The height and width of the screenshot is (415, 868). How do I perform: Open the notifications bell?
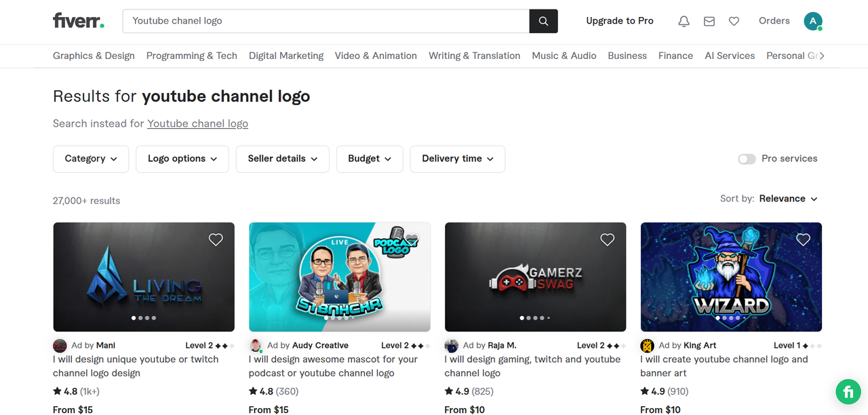[x=684, y=21]
